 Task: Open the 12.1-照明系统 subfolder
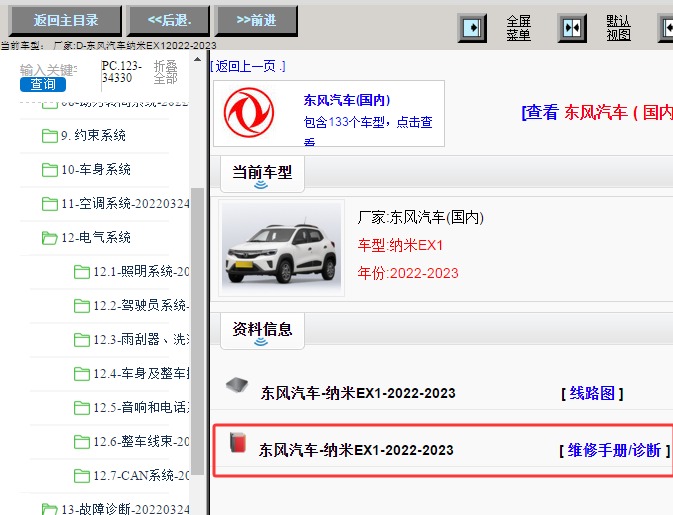141,271
